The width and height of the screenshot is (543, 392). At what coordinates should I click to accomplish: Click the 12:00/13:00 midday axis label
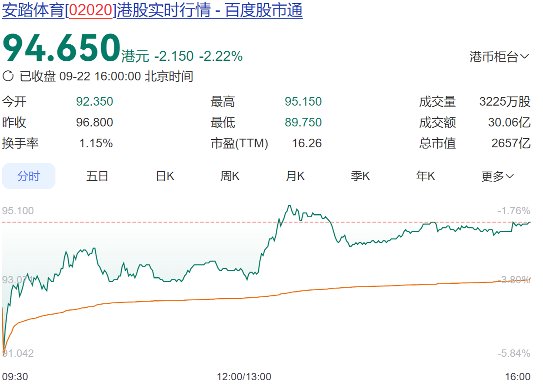click(244, 376)
